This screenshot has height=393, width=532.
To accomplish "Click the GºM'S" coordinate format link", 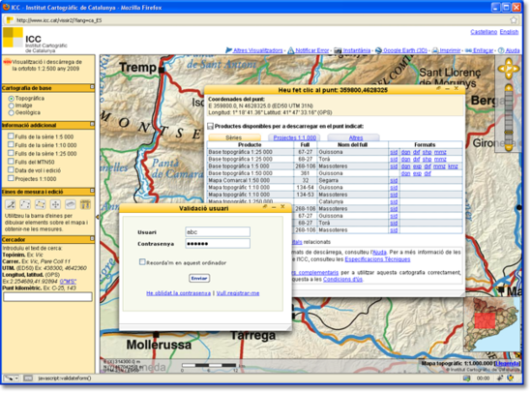I will click(68, 282).
